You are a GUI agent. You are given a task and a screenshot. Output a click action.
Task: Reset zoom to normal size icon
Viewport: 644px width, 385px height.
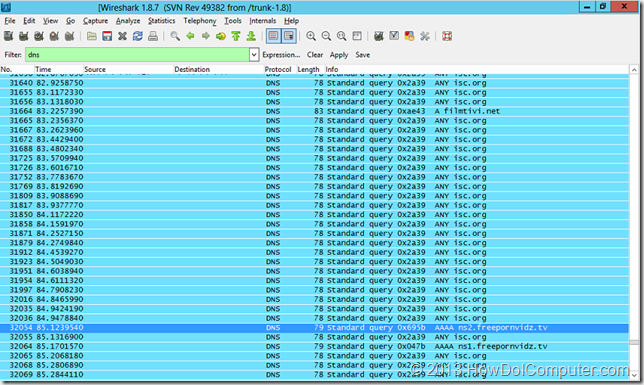tap(341, 36)
